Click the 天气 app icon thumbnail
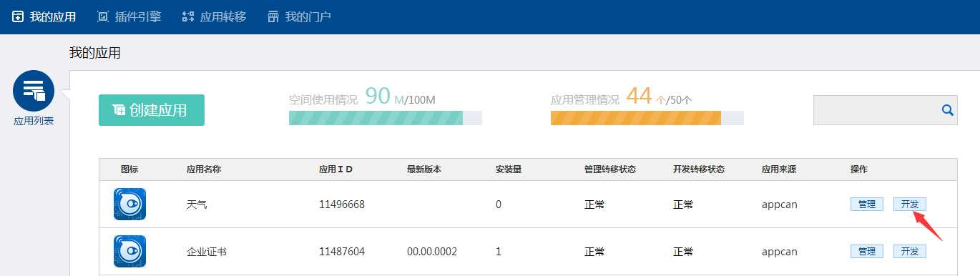The height and width of the screenshot is (276, 980). click(x=129, y=204)
